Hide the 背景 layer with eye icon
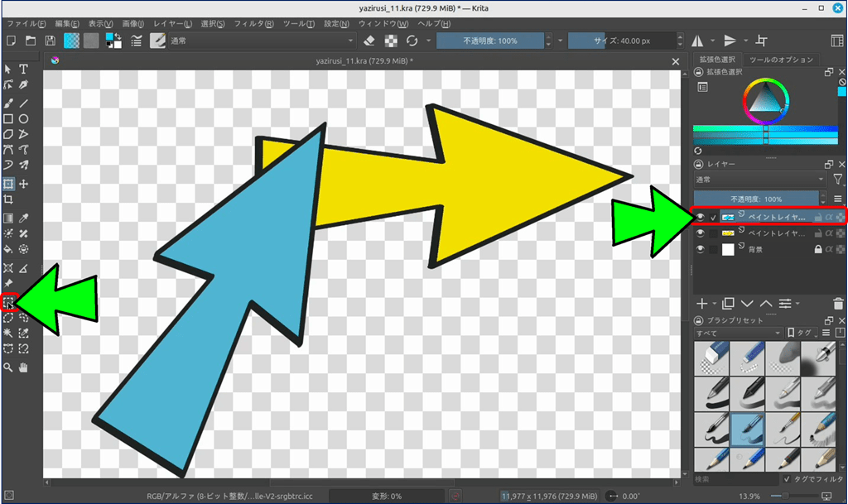Screen dimensions: 848x504 (x=701, y=249)
